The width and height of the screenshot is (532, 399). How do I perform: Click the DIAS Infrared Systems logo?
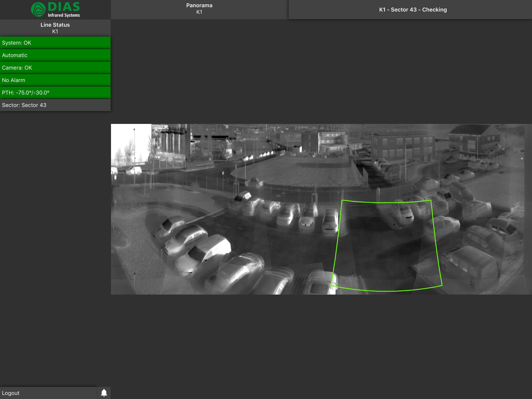[55, 10]
